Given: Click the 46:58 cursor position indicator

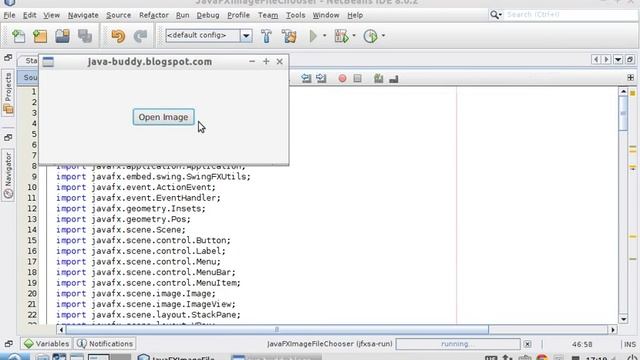Looking at the screenshot, I should (x=582, y=344).
